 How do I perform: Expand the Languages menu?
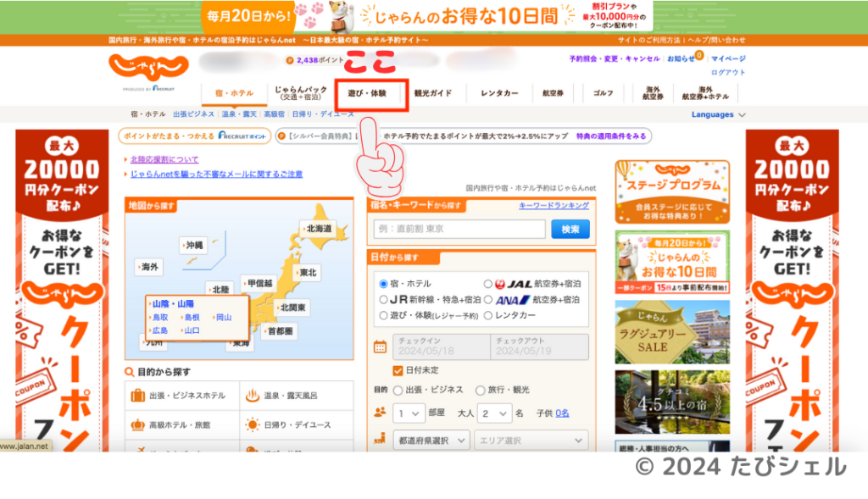point(718,114)
